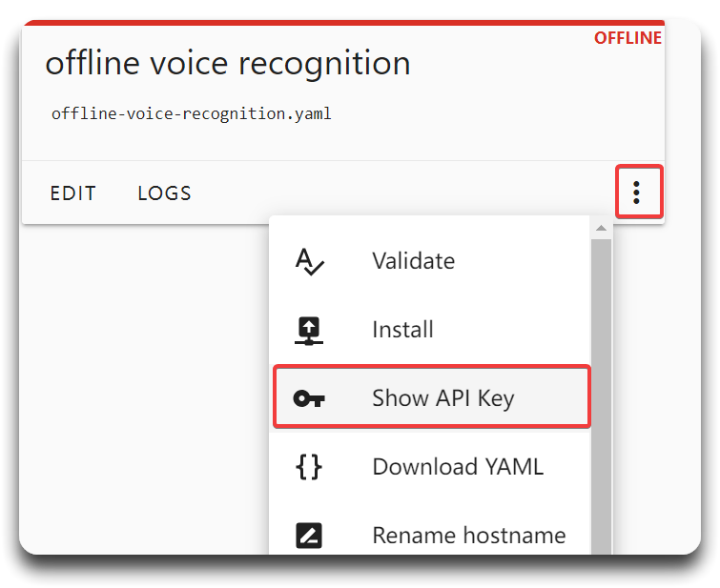Click the Validate checkmark icon
The width and height of the screenshot is (720, 588).
tap(309, 261)
